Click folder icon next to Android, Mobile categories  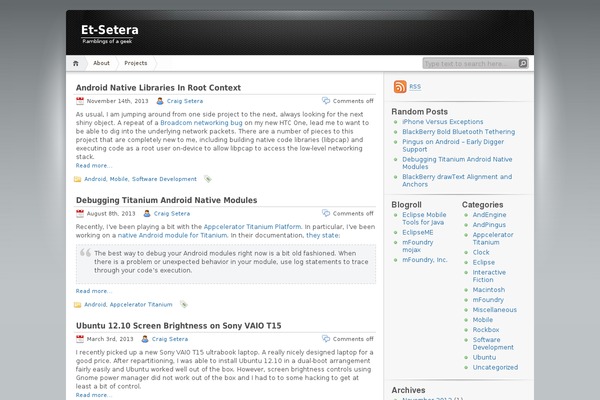point(77,179)
